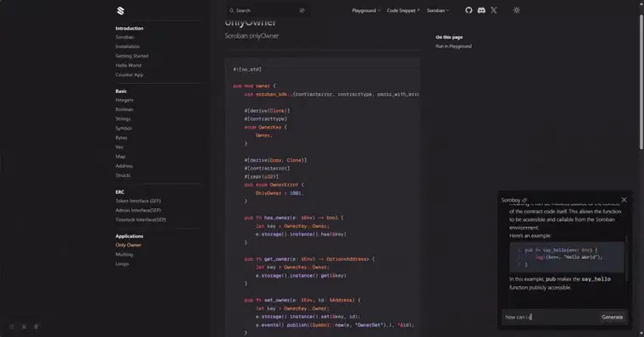Select the highlighted Only Owner sidebar item
The height and width of the screenshot is (337, 644).
128,245
